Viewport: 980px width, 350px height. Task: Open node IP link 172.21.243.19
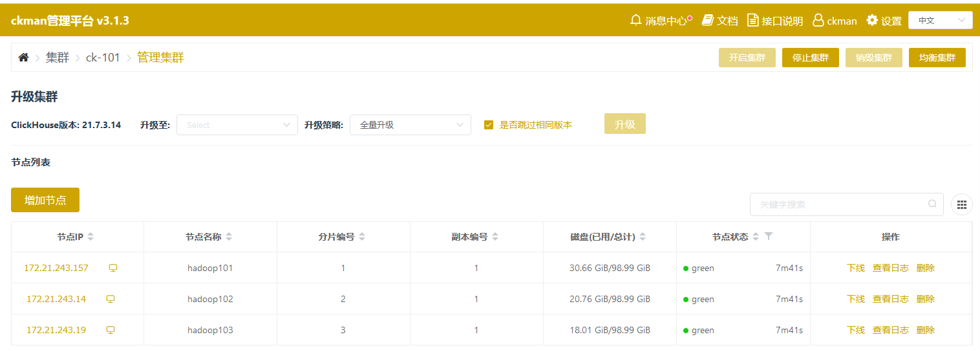tap(56, 330)
